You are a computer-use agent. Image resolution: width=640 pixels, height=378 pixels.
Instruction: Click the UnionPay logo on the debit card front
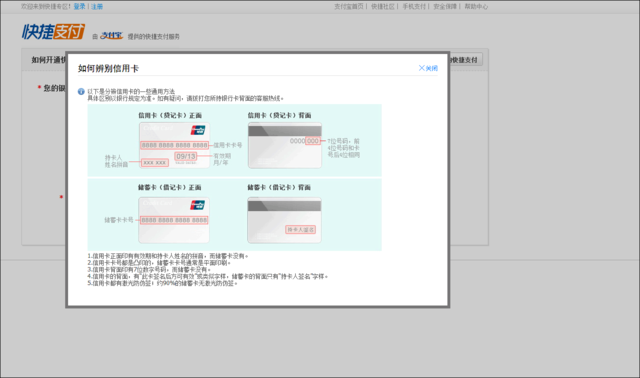click(198, 205)
